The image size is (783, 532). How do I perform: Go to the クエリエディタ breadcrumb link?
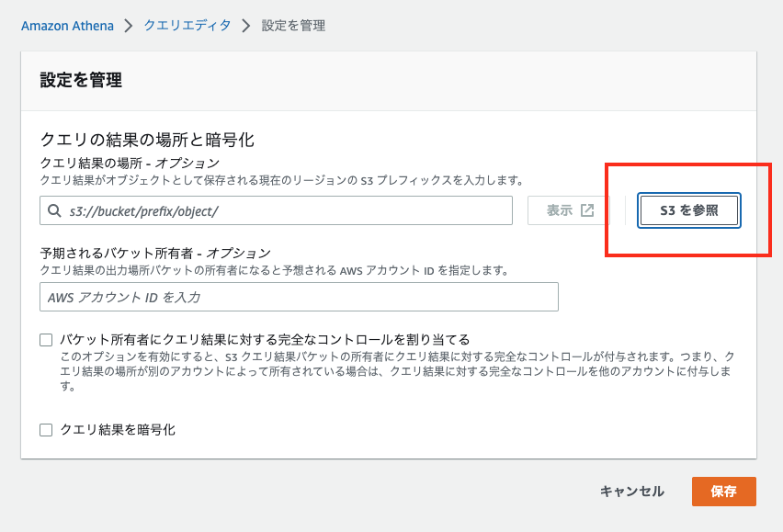(x=187, y=26)
